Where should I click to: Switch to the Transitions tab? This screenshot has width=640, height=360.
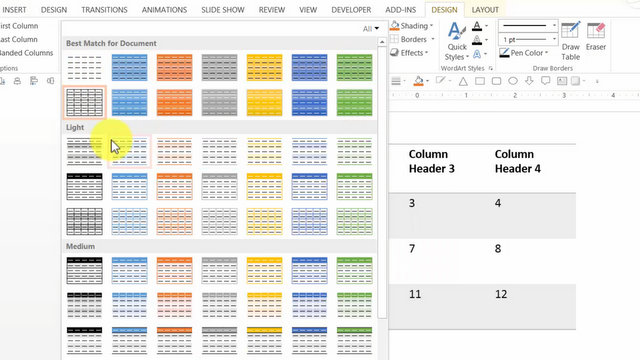(x=104, y=10)
